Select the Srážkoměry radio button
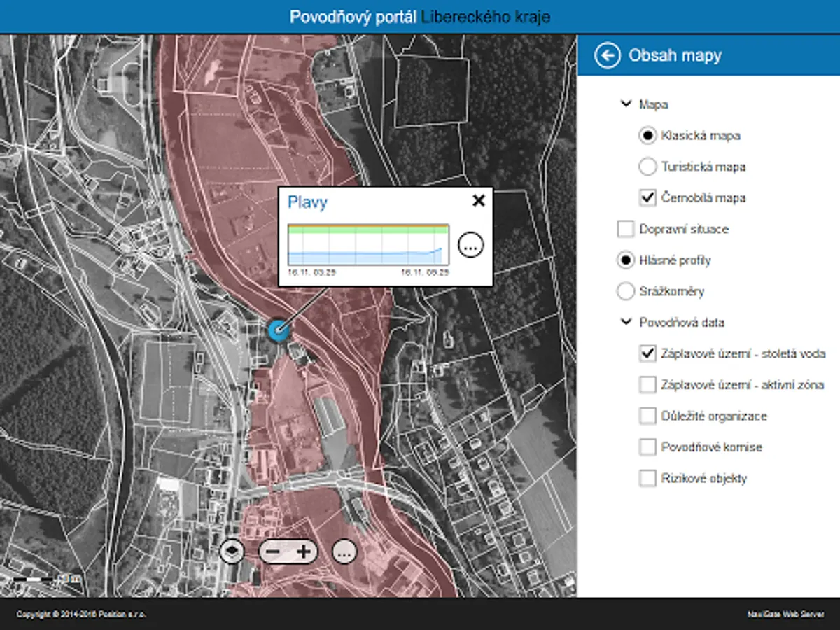 [x=625, y=291]
